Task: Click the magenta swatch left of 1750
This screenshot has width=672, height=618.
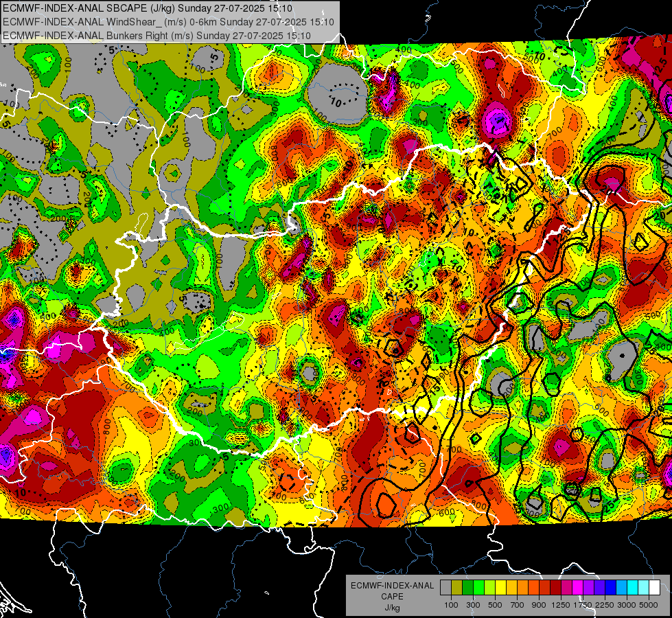Action: point(578,588)
